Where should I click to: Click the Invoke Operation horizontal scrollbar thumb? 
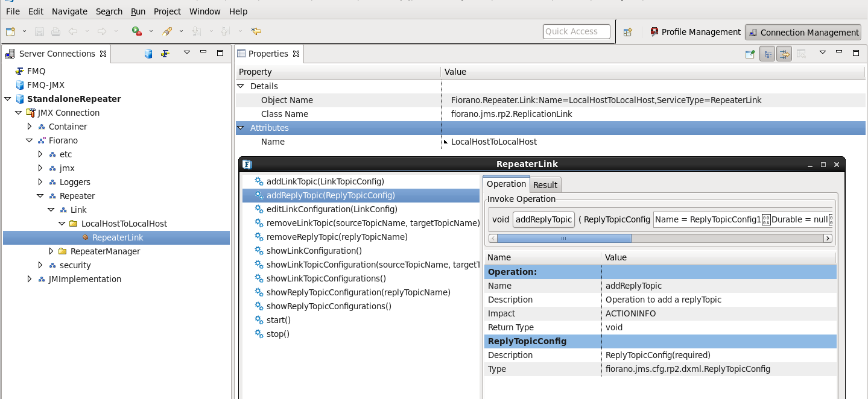[564, 238]
